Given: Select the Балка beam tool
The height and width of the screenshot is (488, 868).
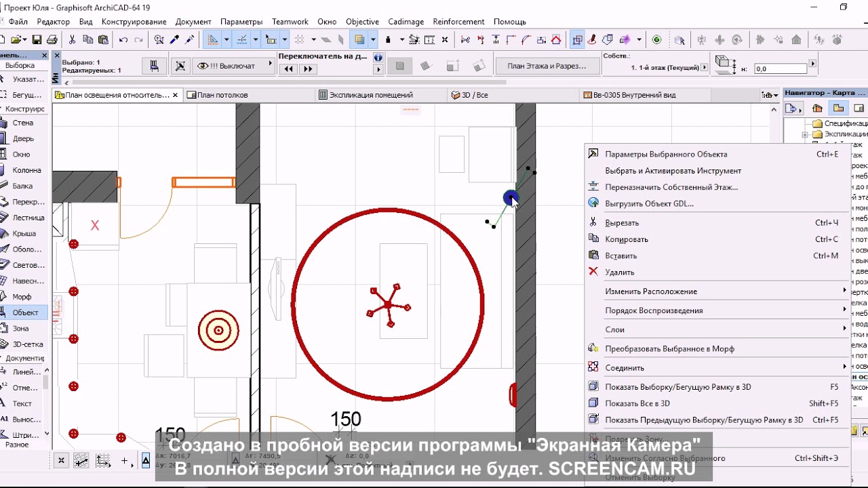Looking at the screenshot, I should point(24,186).
